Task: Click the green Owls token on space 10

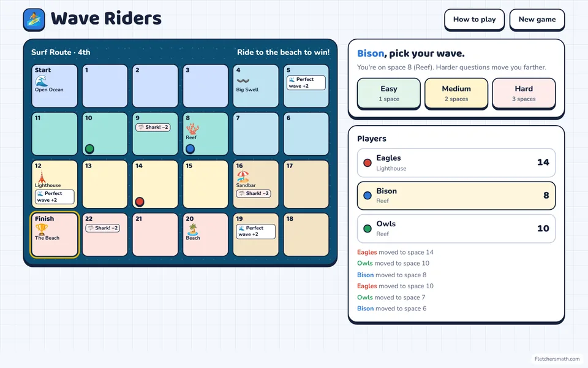Action: 89,149
